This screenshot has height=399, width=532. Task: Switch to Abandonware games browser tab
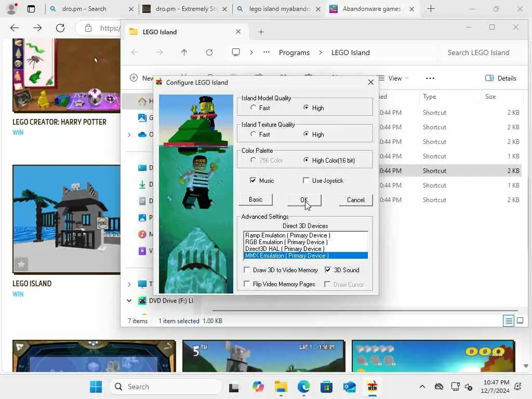click(x=371, y=9)
